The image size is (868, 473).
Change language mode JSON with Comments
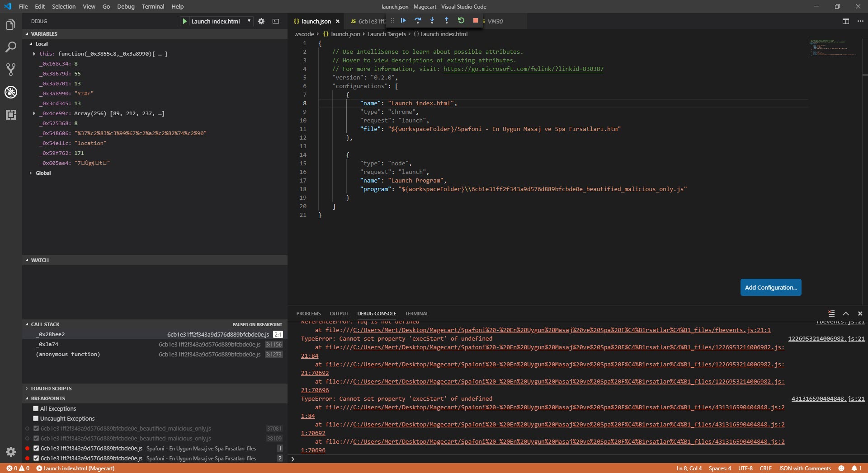coord(805,468)
